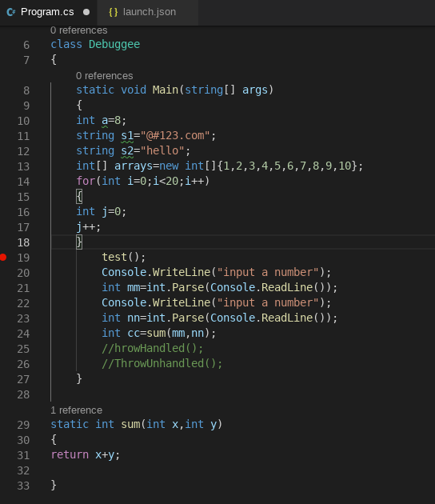Click the underlined variable s2 on line 12
The width and height of the screenshot is (435, 504).
[127, 150]
